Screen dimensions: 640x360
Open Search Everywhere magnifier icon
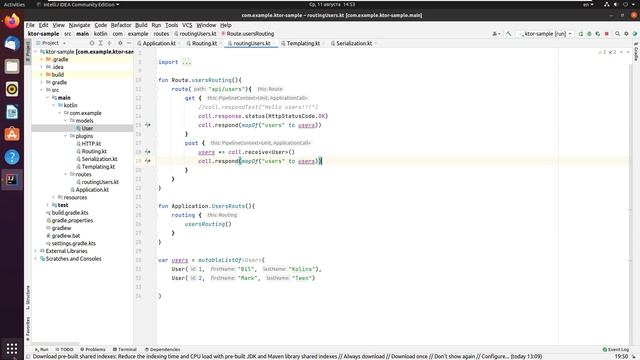(618, 34)
